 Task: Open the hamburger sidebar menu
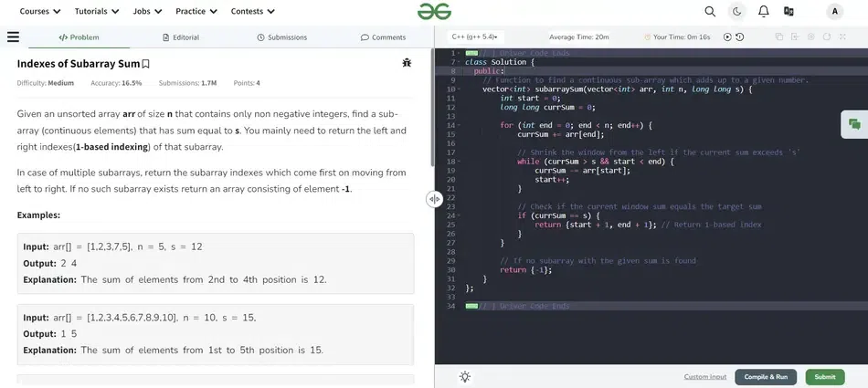[14, 37]
